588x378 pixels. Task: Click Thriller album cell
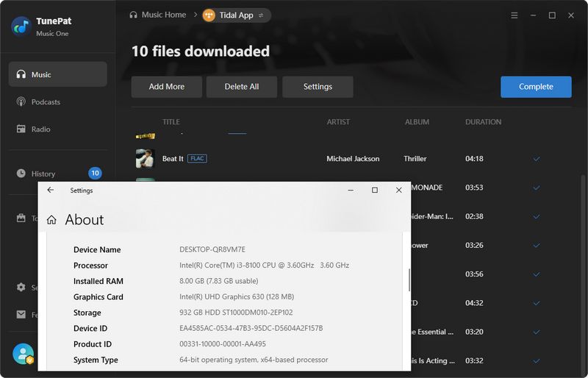(415, 159)
